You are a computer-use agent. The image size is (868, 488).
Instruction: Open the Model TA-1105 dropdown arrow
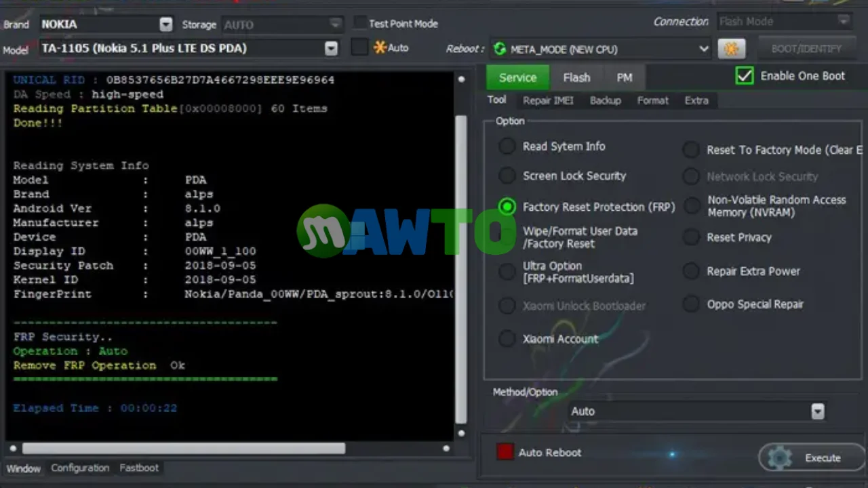point(331,49)
